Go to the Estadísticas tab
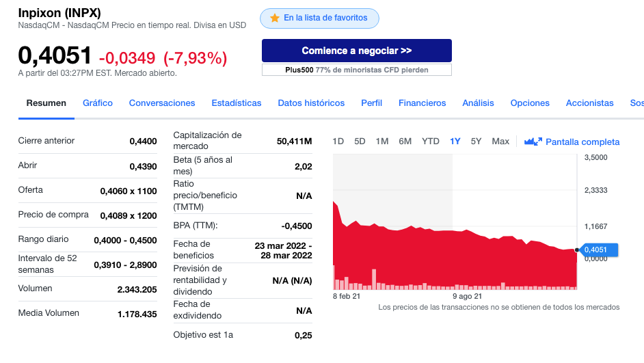The width and height of the screenshot is (644, 363). point(236,103)
